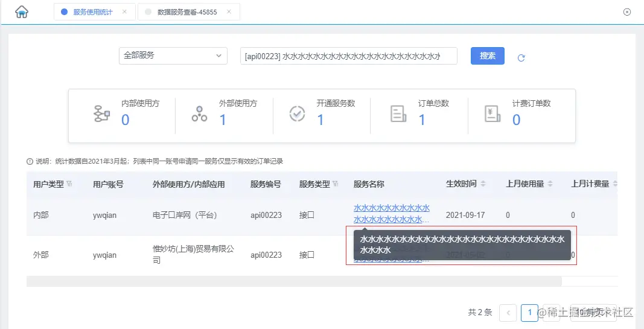Image resolution: width=644 pixels, height=329 pixels.
Task: Click the 订单总数 document icon
Action: click(x=398, y=113)
